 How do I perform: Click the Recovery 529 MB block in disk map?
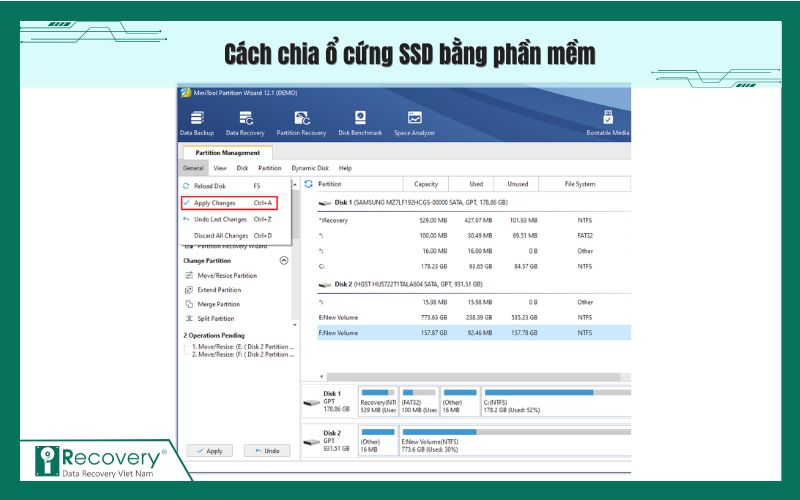point(378,402)
